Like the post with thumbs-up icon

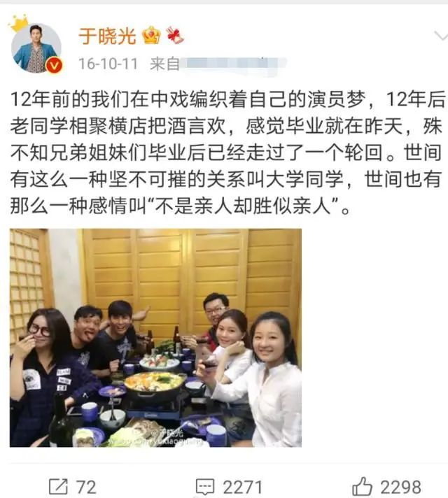(x=362, y=486)
